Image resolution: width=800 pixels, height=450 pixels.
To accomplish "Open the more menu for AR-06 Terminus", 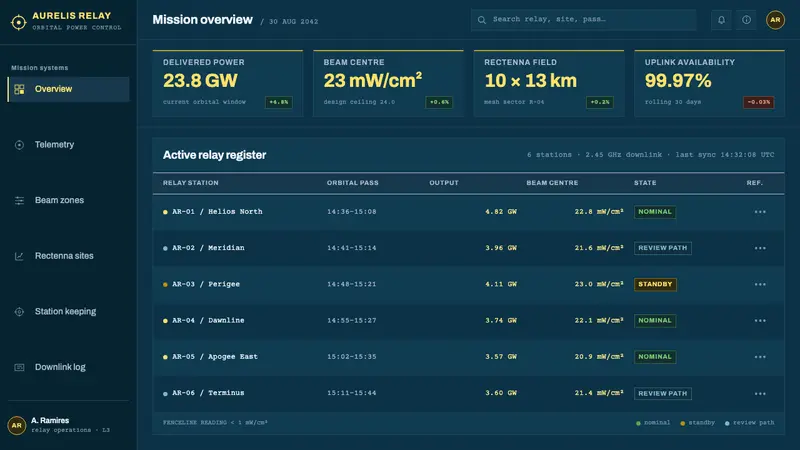I will point(760,393).
